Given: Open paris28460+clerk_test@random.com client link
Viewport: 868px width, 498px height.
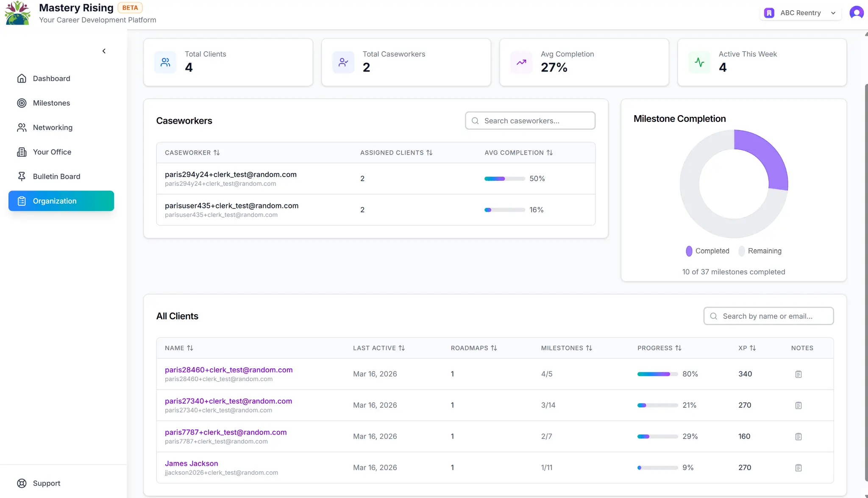Looking at the screenshot, I should click(229, 370).
